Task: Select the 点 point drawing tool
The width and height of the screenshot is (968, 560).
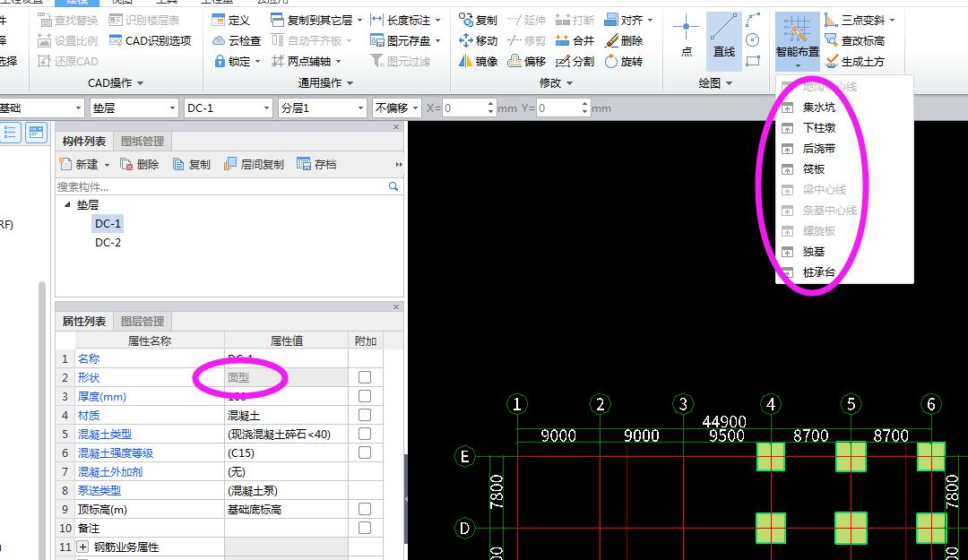Action: [686, 37]
